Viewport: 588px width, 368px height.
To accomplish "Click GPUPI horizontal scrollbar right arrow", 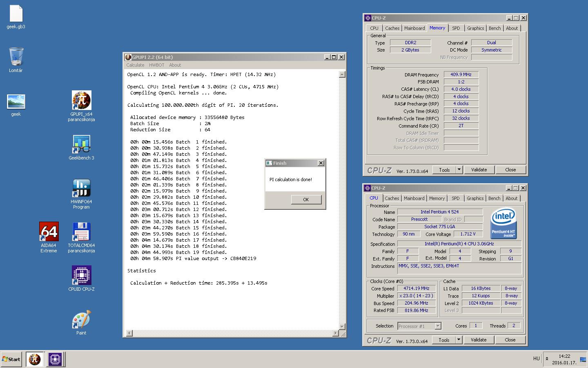I will (x=336, y=333).
